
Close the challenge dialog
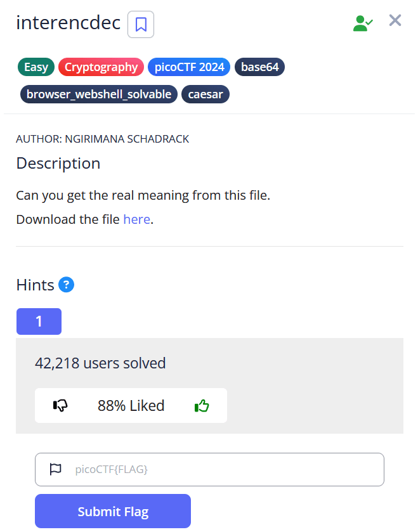pos(395,21)
